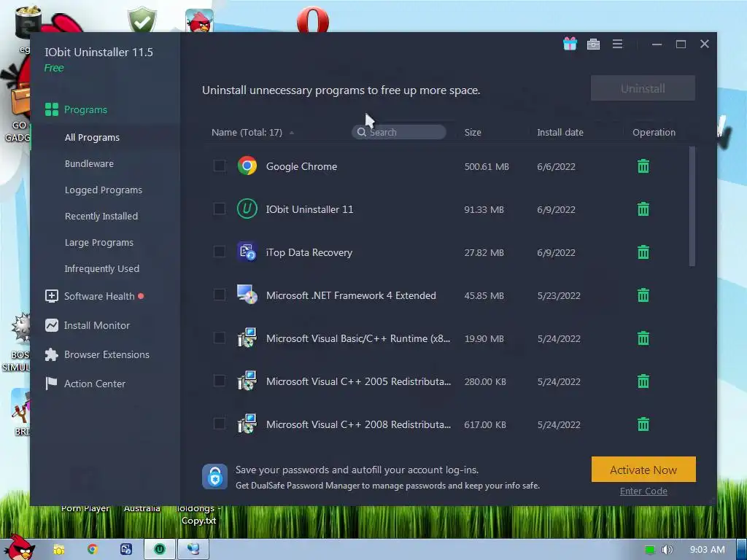The width and height of the screenshot is (747, 560).
Task: Open the Opera desktop shortcut icon
Action: 312,20
